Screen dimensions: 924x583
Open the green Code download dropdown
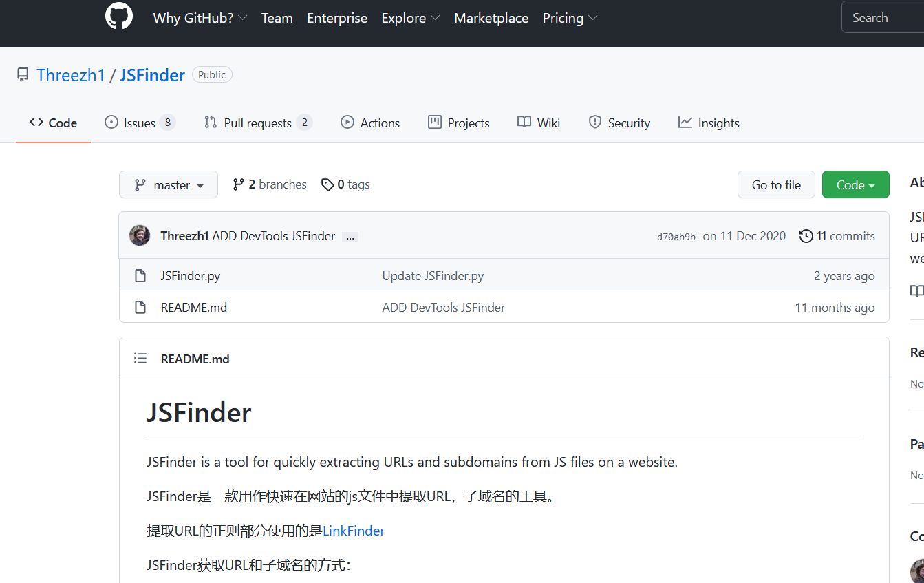[855, 184]
